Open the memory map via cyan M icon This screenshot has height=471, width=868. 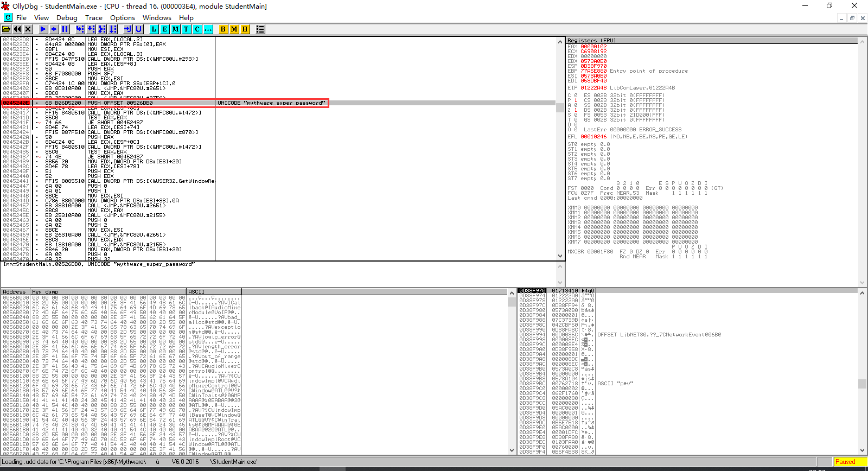tap(176, 29)
